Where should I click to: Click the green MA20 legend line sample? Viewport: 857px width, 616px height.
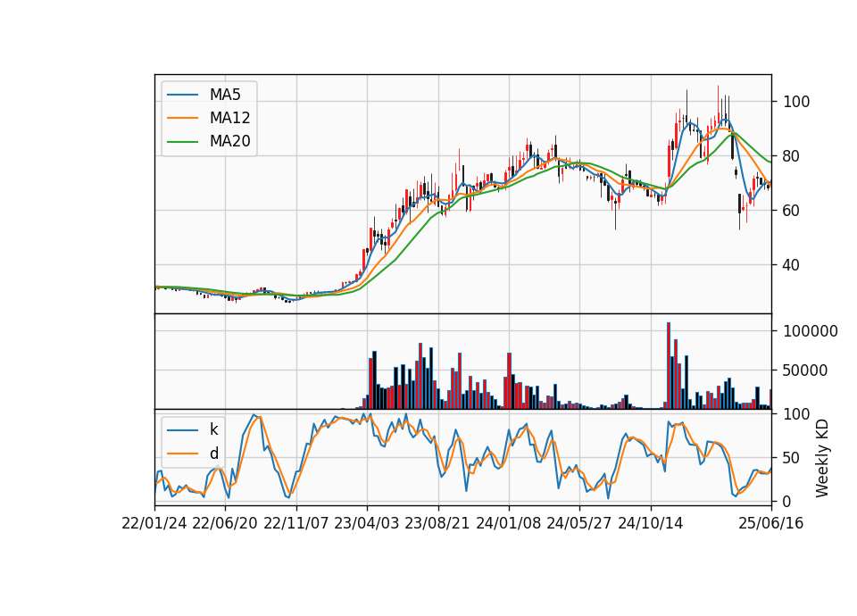click(x=182, y=142)
